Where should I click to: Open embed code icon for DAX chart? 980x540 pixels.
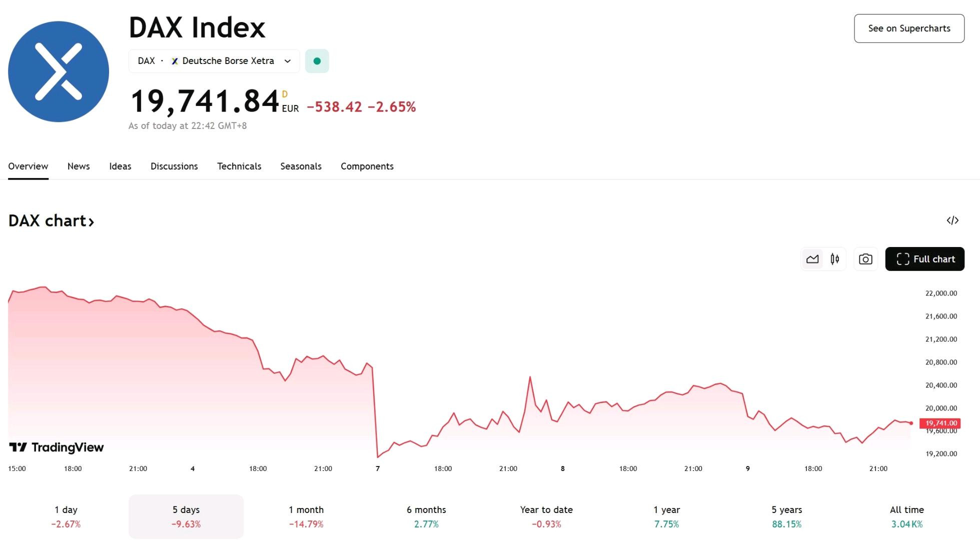(952, 220)
